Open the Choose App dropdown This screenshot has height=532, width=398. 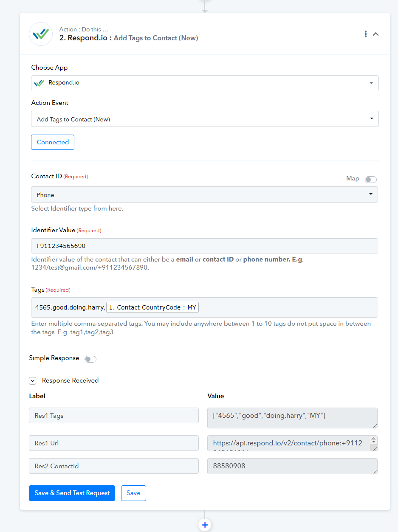coord(205,83)
